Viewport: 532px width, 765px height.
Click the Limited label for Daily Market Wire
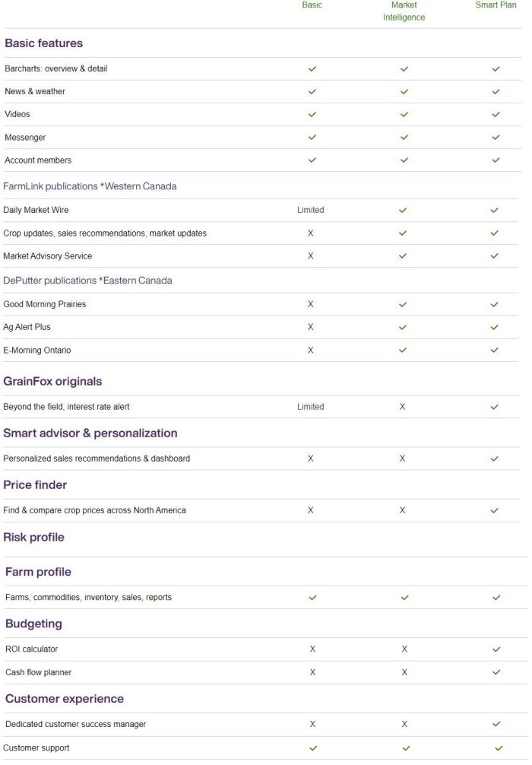[x=310, y=210]
